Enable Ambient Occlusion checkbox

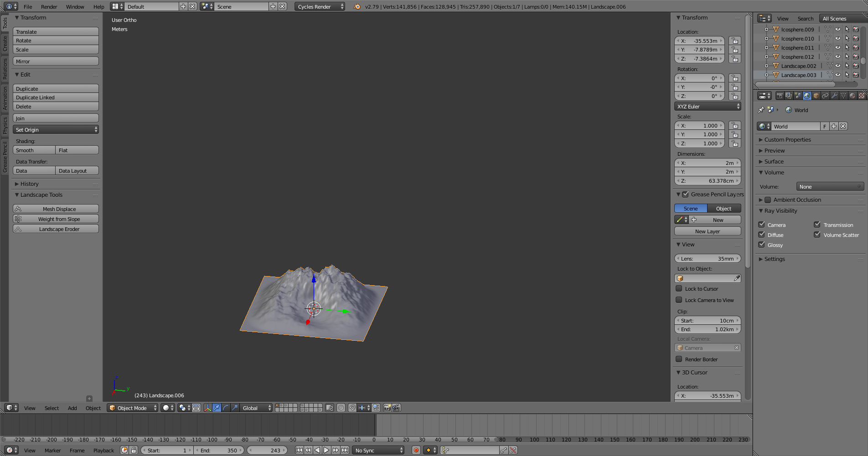[x=768, y=200]
